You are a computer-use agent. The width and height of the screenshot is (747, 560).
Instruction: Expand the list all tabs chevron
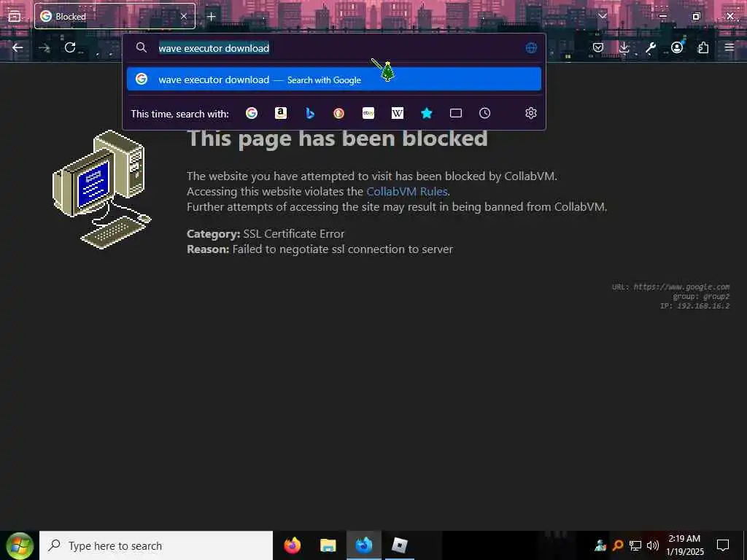tap(603, 16)
